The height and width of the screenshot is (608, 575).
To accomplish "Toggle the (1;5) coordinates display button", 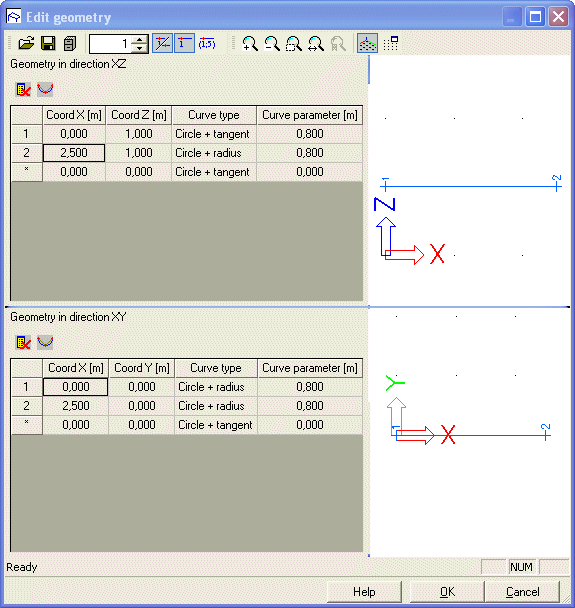I will pyautogui.click(x=207, y=43).
